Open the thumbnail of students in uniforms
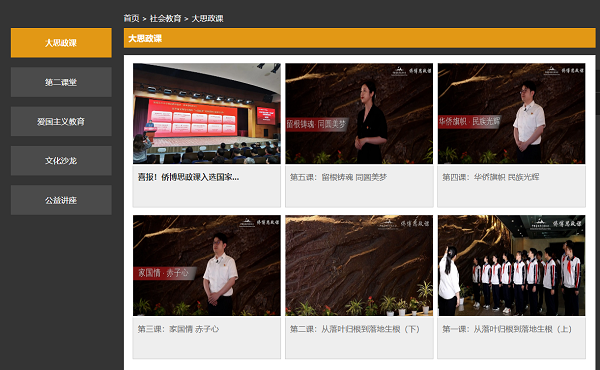 tap(512, 266)
